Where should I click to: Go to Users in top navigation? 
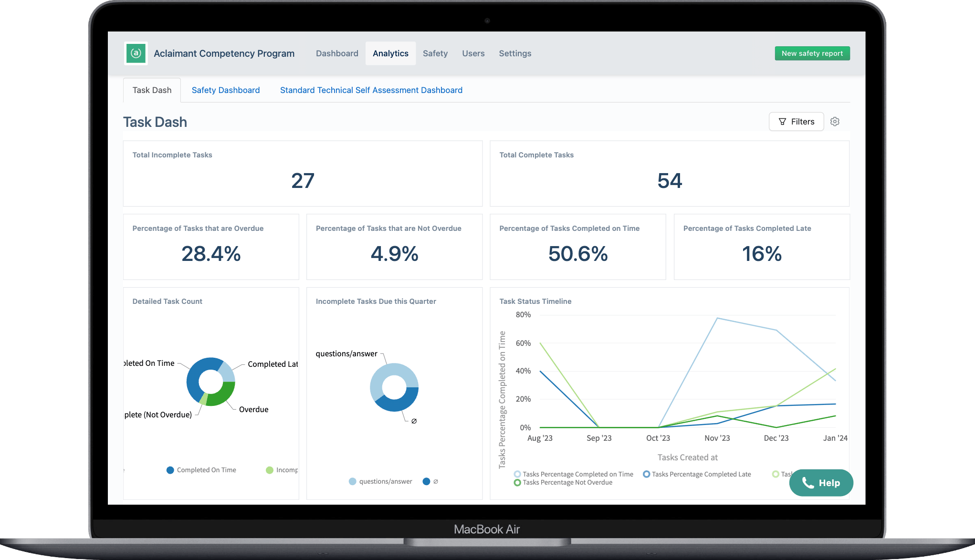[473, 53]
